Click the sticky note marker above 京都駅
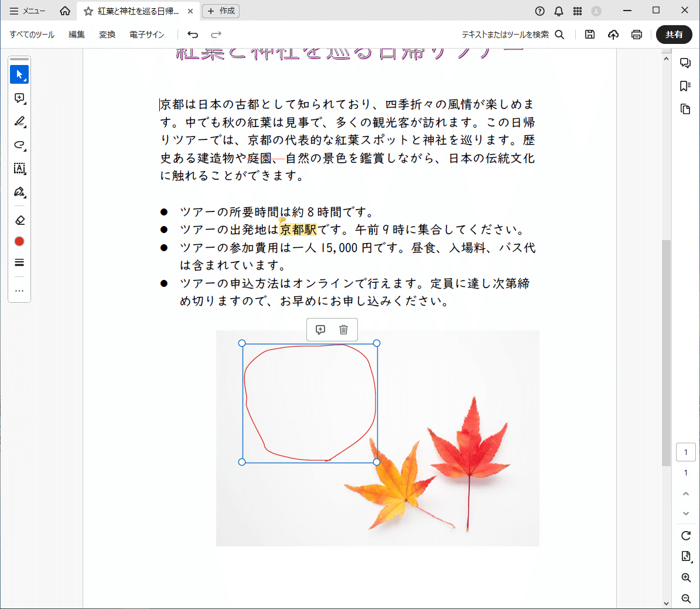The width and height of the screenshot is (700, 609). [282, 220]
